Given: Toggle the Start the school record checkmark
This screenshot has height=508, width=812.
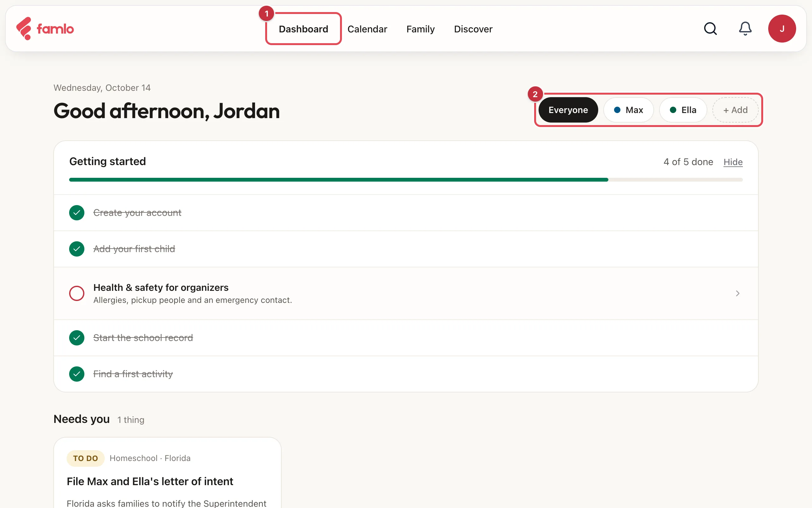Looking at the screenshot, I should pyautogui.click(x=76, y=338).
